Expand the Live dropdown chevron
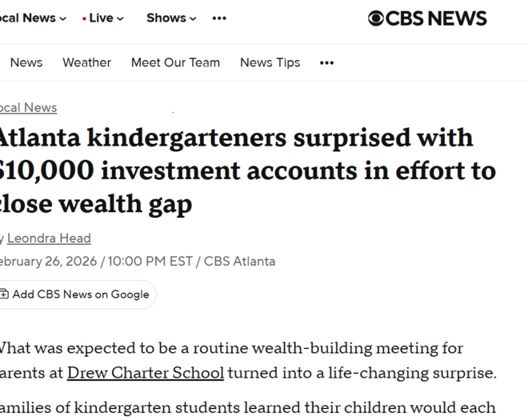528x420 pixels. pos(120,18)
